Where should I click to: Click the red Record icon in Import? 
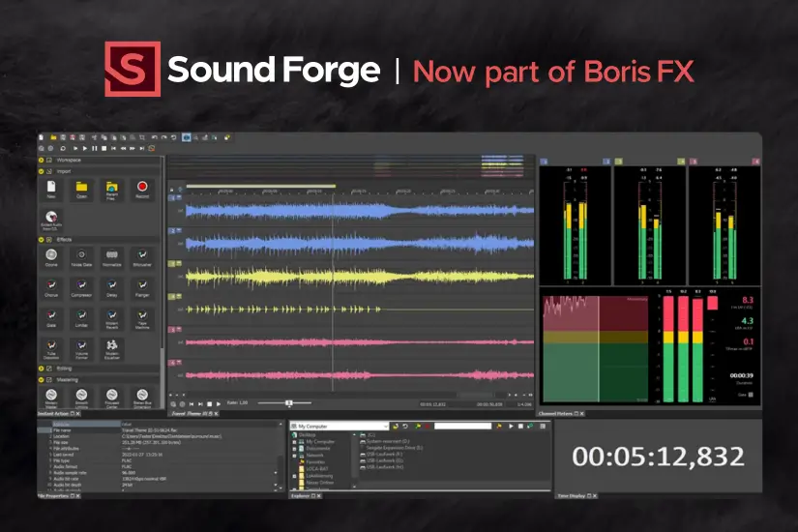coord(142,190)
